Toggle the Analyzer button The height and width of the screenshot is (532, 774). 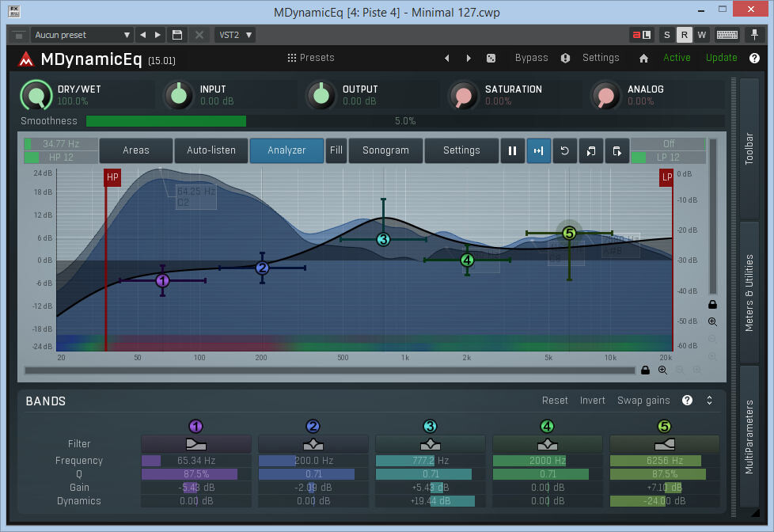point(286,150)
